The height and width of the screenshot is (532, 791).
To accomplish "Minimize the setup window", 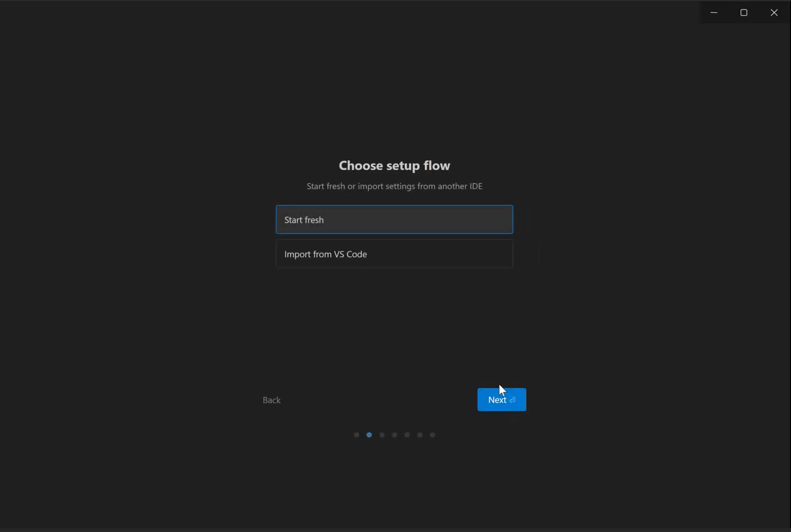I will click(714, 12).
